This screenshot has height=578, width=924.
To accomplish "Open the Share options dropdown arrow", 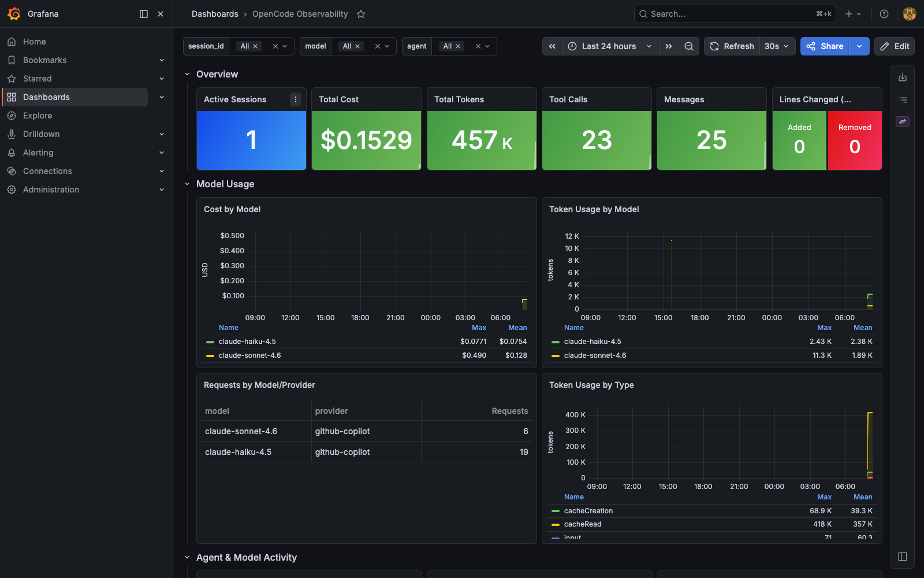I will [859, 46].
